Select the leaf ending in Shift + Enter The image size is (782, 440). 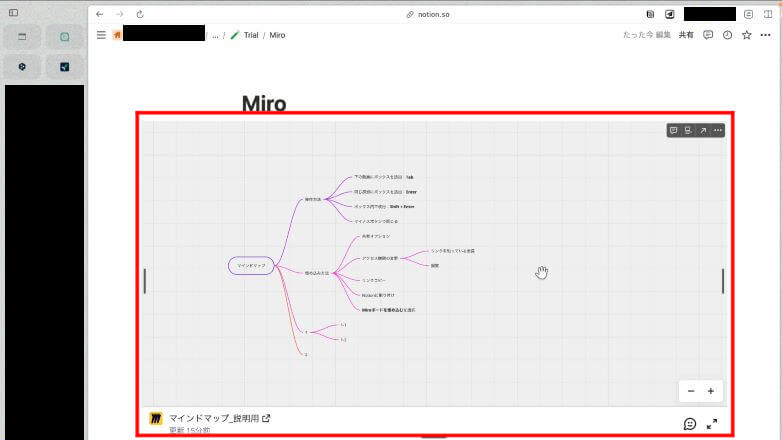click(384, 207)
